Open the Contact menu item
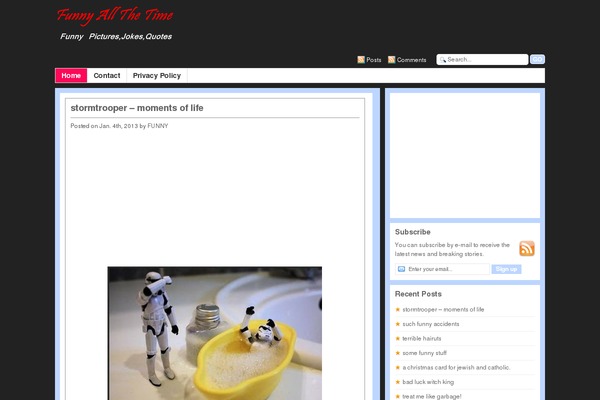Image resolution: width=600 pixels, height=400 pixels. coord(107,75)
